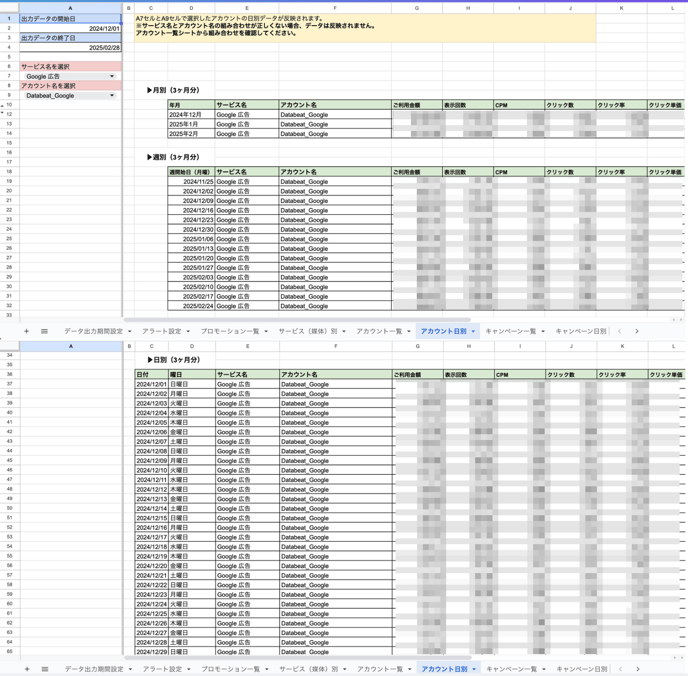The image size is (688, 676).
Task: Select the ▶月別（3ヶ月分）heading
Action: point(173,90)
